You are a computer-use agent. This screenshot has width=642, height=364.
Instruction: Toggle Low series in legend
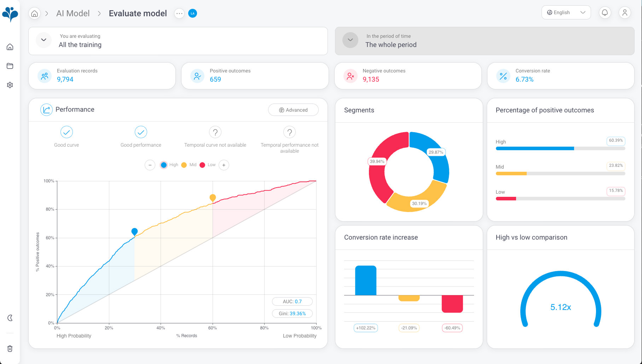208,165
